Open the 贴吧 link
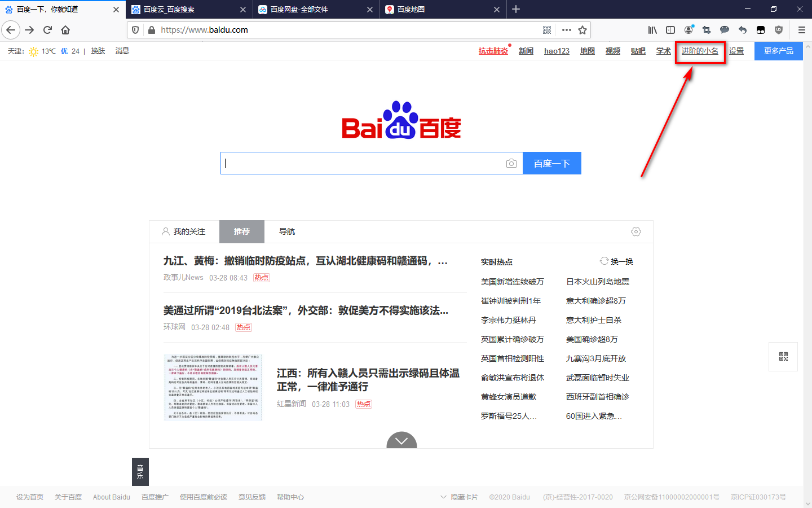 [638, 51]
